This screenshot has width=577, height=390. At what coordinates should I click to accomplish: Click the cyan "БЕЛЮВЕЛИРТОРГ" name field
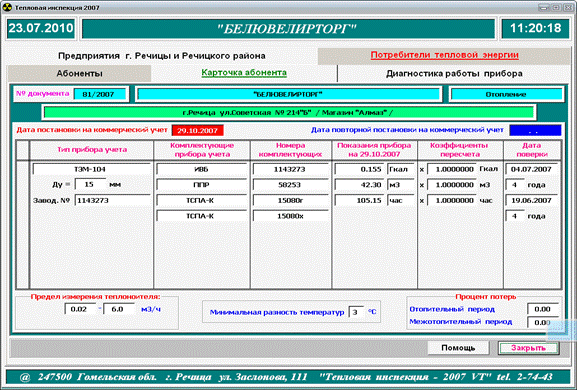coord(288,94)
